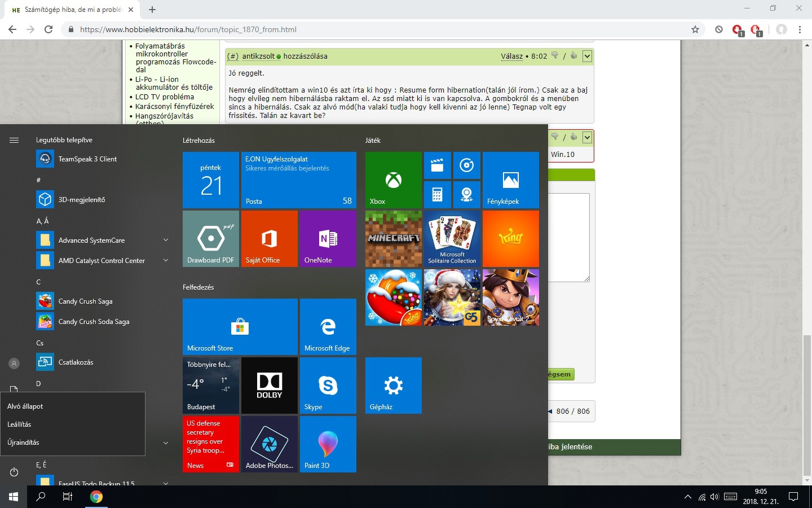This screenshot has height=508, width=812.
Task: Open the calendar tile showing péntek 21
Action: [211, 180]
